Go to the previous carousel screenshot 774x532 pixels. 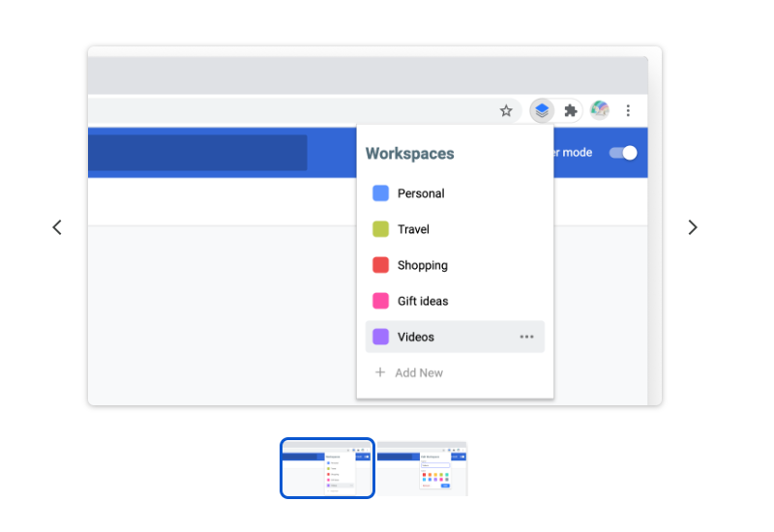pos(57,227)
